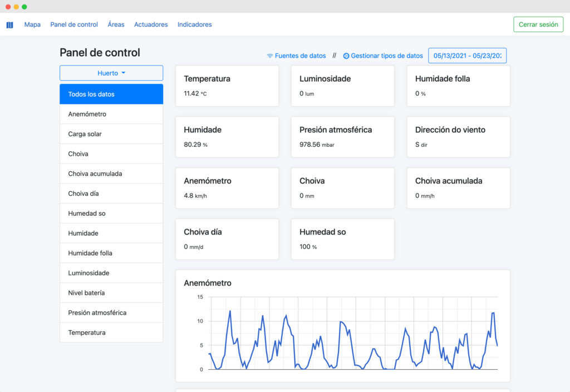
Task: Click the Luminosidade 0 lum card
Action: click(343, 86)
